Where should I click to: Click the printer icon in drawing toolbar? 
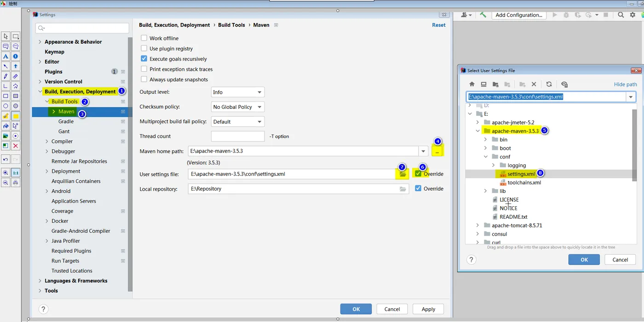16,182
